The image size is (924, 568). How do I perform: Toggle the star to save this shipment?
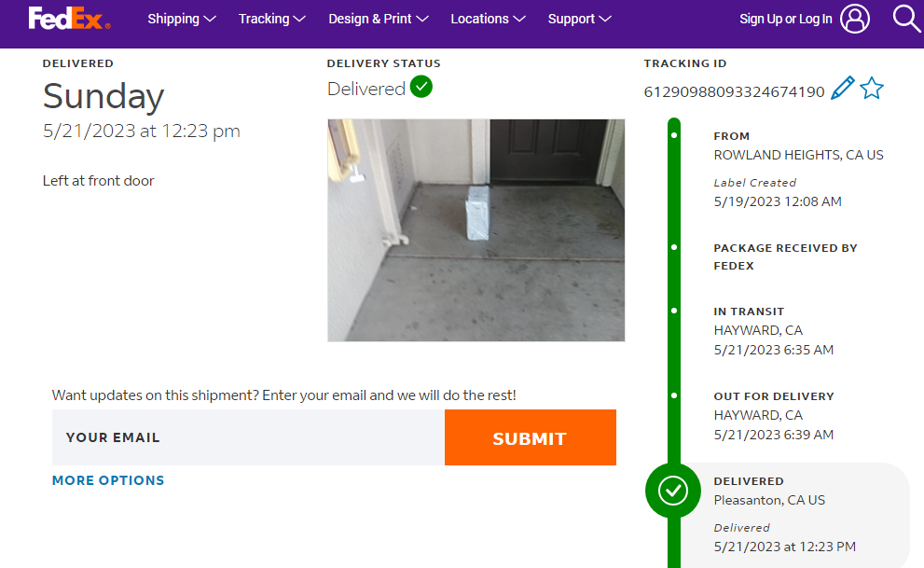872,90
